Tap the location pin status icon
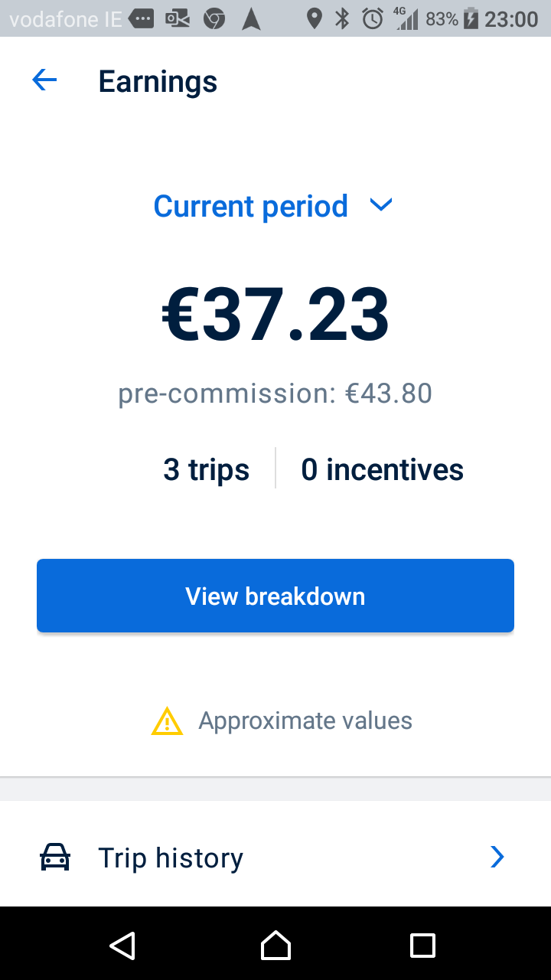This screenshot has height=980, width=551. pos(314,18)
